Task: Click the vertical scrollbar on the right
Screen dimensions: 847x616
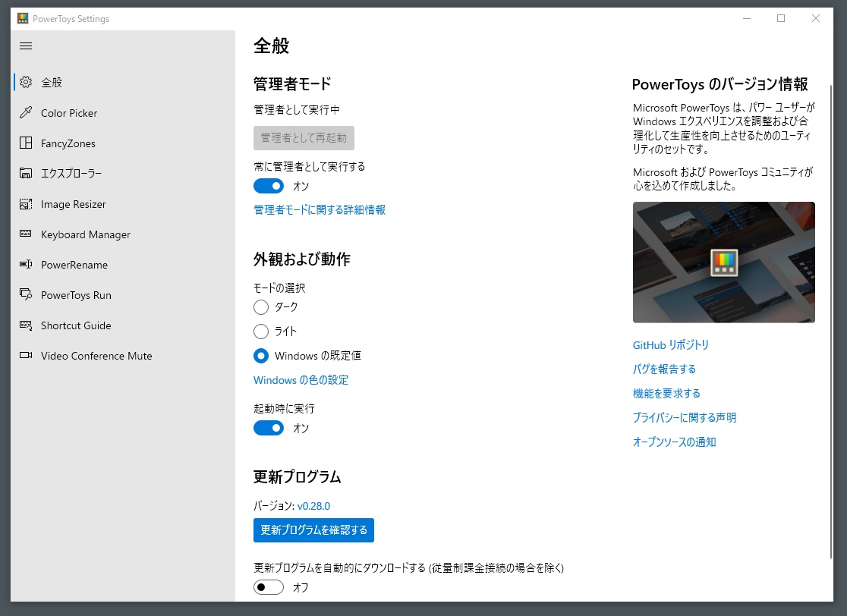Action: click(830, 322)
